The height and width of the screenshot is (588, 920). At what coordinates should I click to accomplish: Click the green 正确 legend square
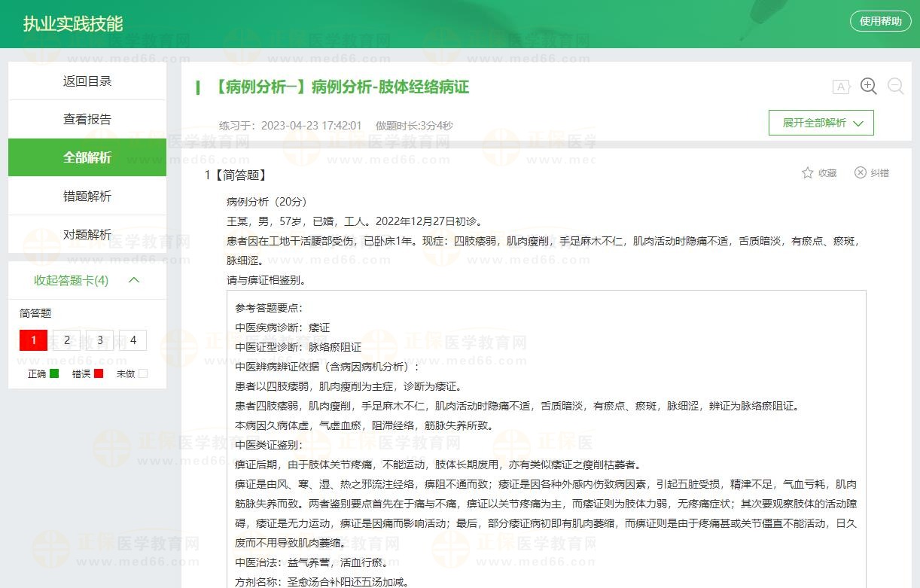(x=54, y=373)
